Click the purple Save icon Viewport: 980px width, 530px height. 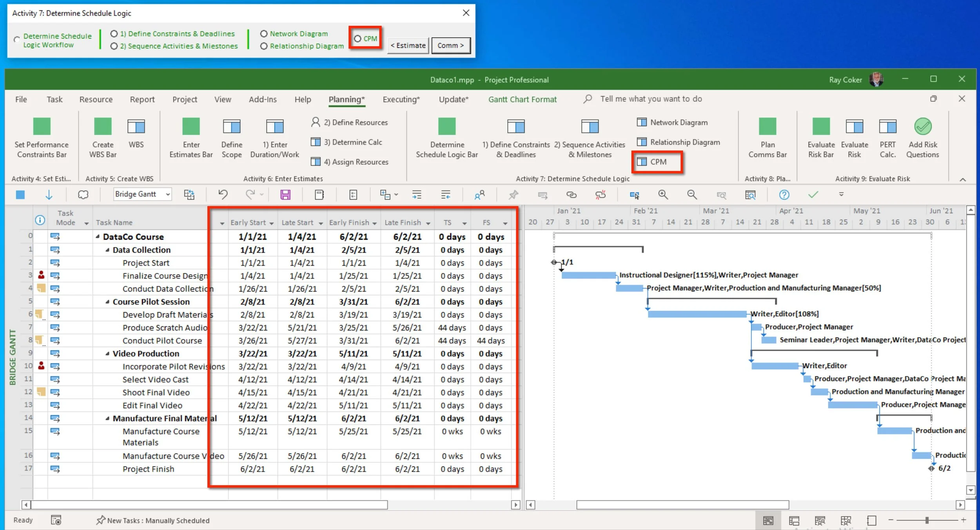click(x=285, y=195)
